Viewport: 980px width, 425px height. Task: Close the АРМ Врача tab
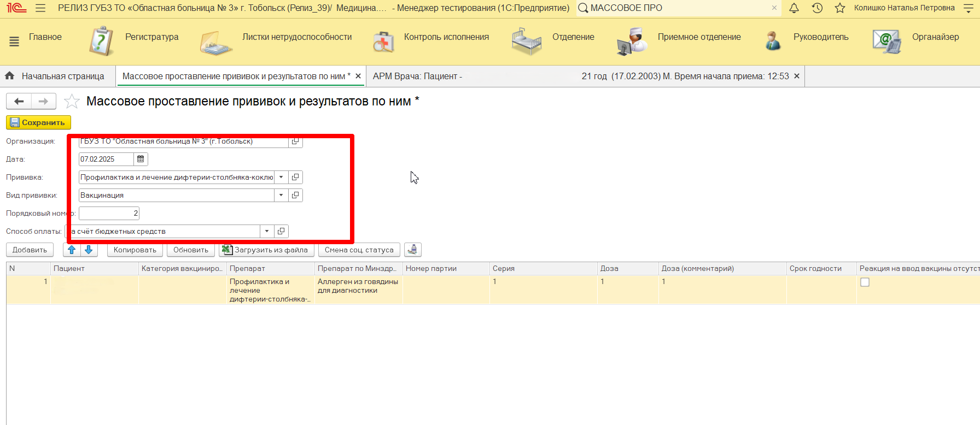point(797,76)
